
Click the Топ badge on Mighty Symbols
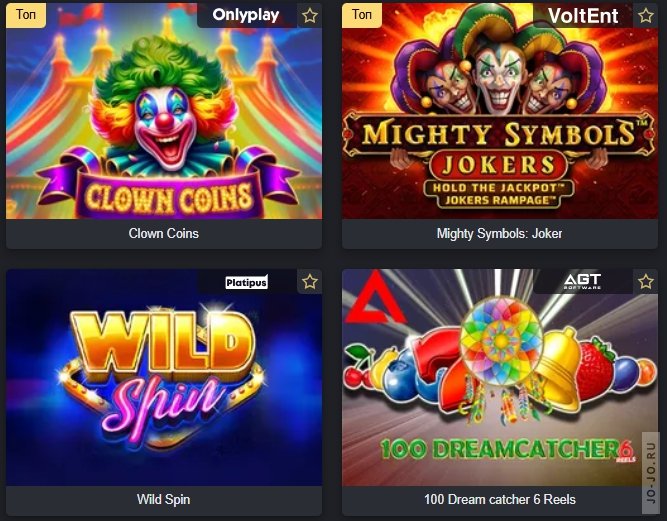[362, 15]
